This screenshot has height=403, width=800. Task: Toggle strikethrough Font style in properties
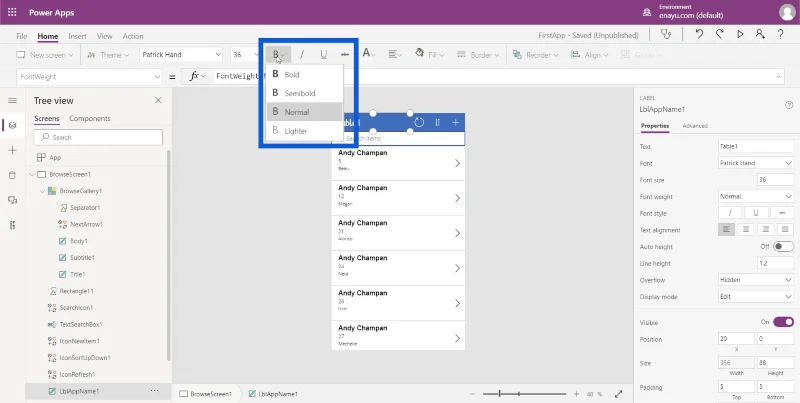(782, 213)
